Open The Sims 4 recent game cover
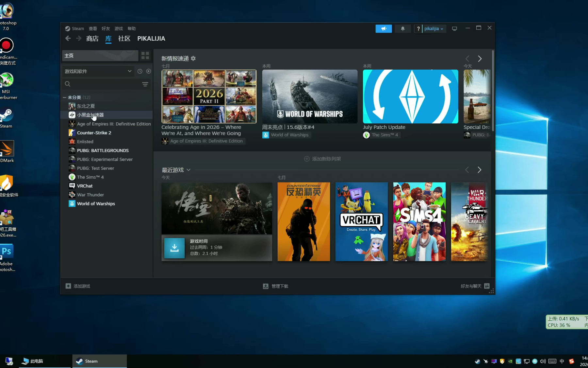Screen dimensions: 588x368 point(419,222)
